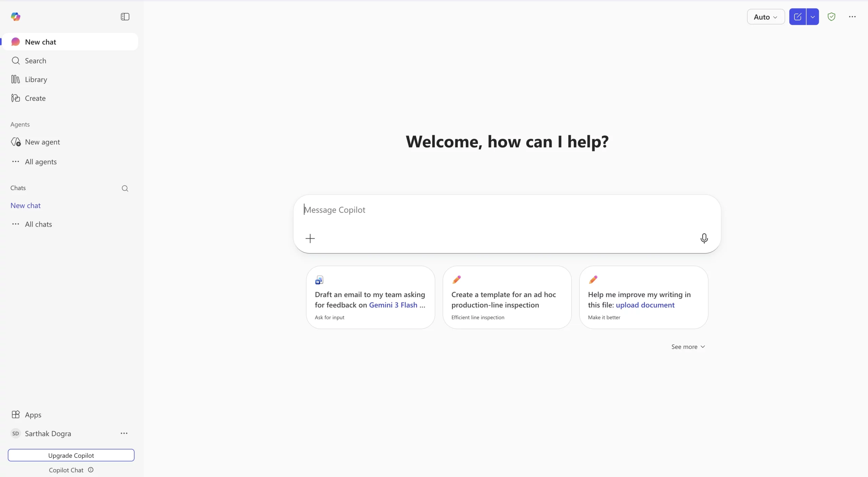Click the Upgrade Copilot button
The width and height of the screenshot is (868, 477).
(71, 455)
